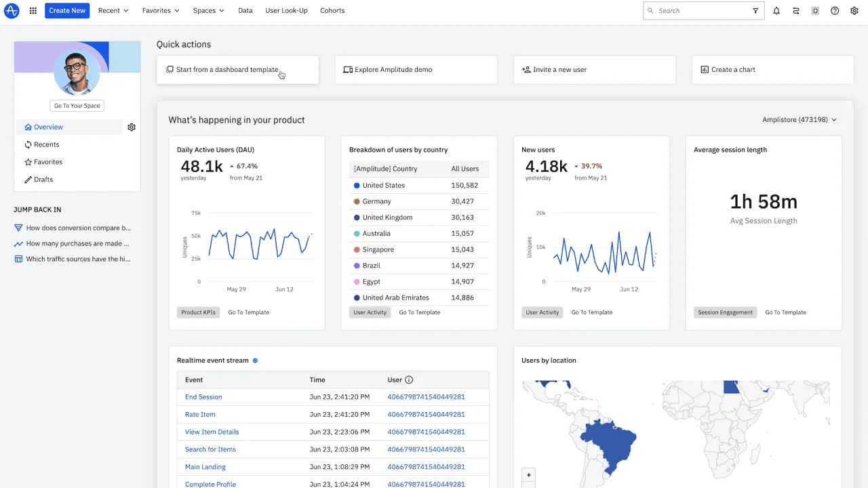Zoom in on the Users by location map
868x488 pixels.
click(x=529, y=474)
